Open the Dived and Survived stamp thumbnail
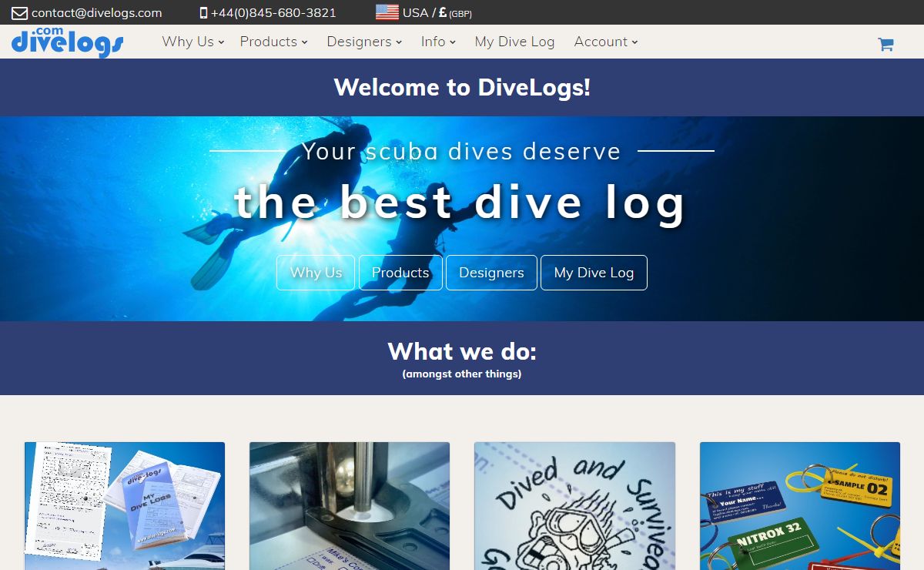Image resolution: width=924 pixels, height=570 pixels. (x=574, y=506)
